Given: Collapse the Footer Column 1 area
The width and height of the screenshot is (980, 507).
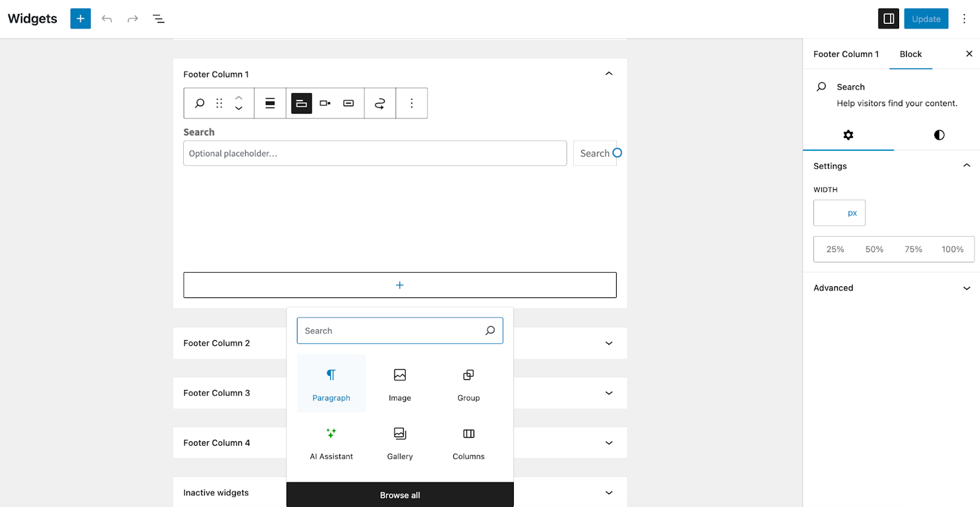Looking at the screenshot, I should (609, 74).
